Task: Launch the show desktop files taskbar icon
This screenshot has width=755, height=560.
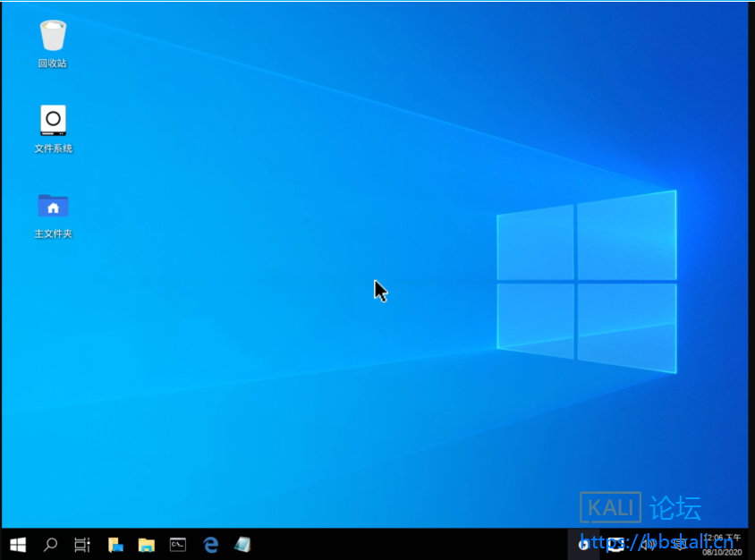Action: (115, 544)
